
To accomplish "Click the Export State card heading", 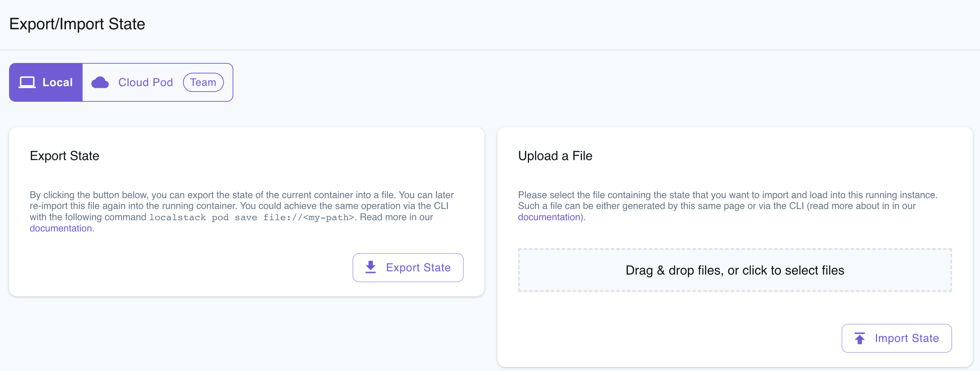I will coord(64,156).
